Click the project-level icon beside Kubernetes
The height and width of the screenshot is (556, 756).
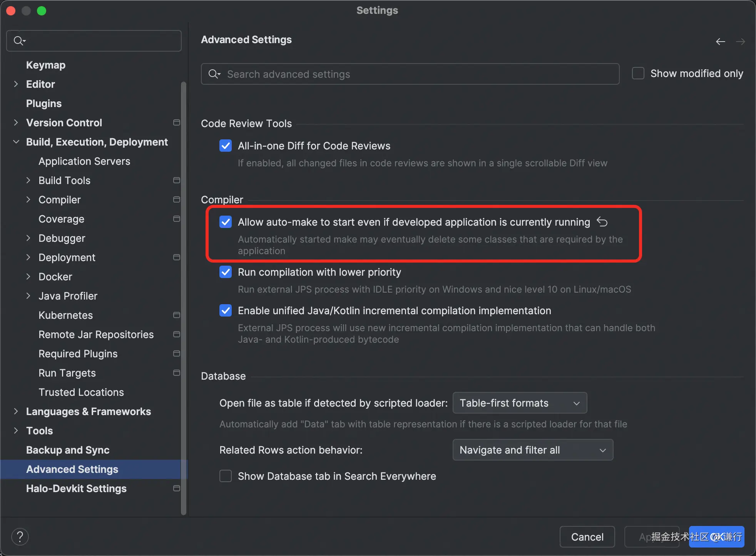[x=177, y=315]
